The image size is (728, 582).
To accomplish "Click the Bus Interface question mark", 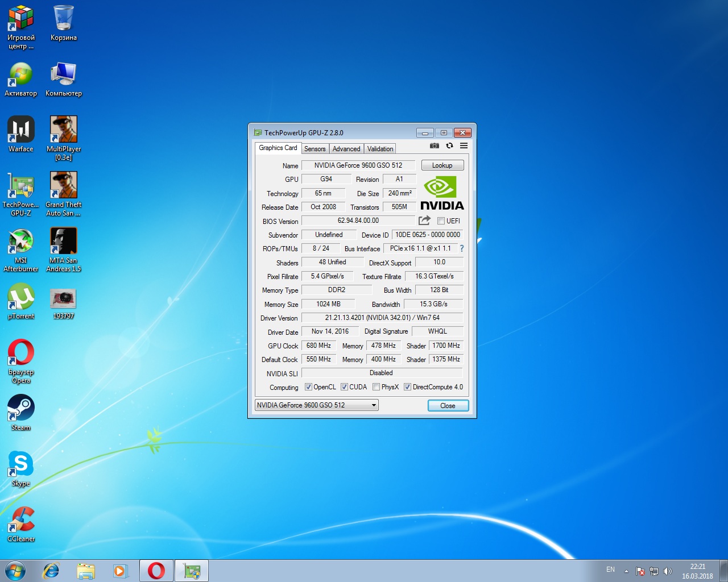I will pos(462,248).
